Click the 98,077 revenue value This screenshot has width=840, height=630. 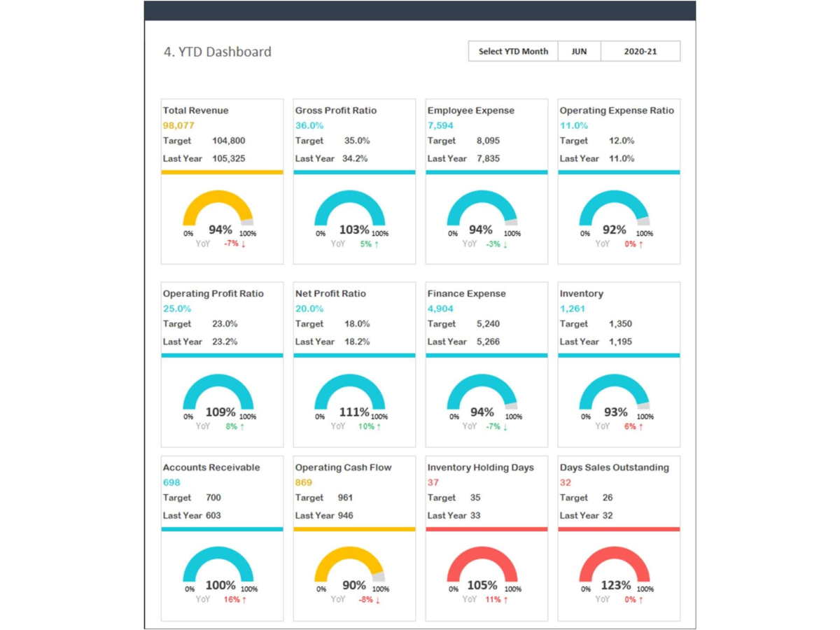click(176, 125)
